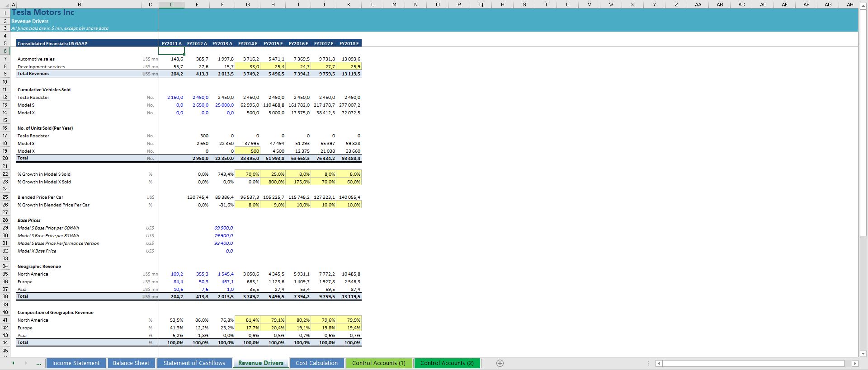The height and width of the screenshot is (370, 868).
Task: Click blended price growth cell -31,6%
Action: coord(222,205)
